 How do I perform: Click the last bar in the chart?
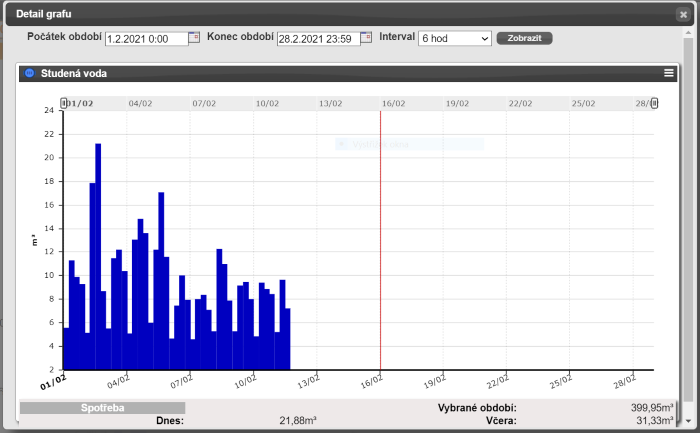pyautogui.click(x=287, y=339)
